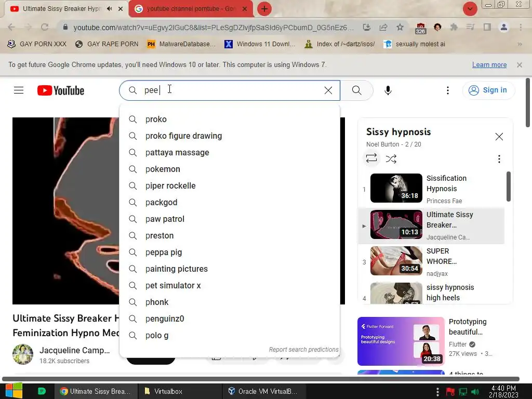Select the 'pet simulator x' suggestion

click(230, 286)
